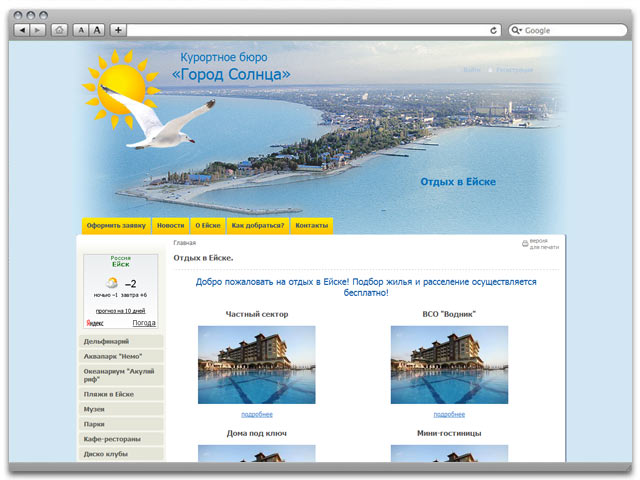Click the Google search magnifier icon

tap(516, 30)
